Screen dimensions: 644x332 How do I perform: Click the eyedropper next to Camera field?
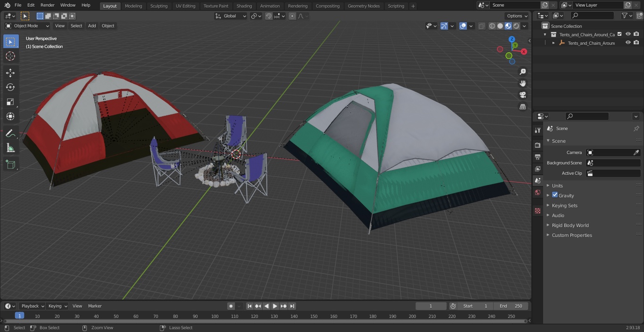(x=636, y=153)
